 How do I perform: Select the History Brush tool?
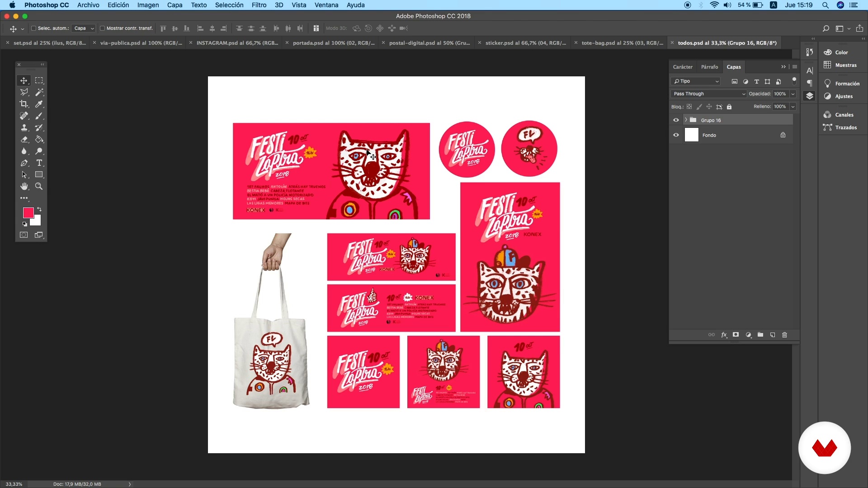(x=39, y=127)
